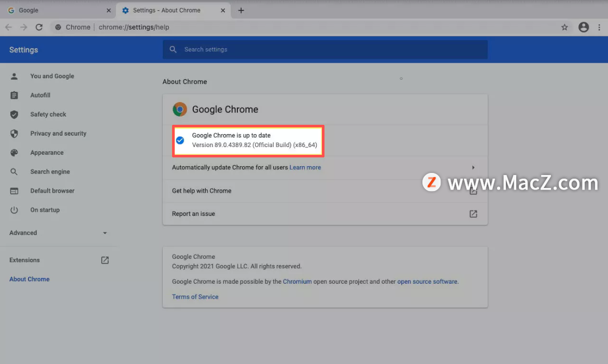This screenshot has height=364, width=608.
Task: Open the Chromium project link
Action: [297, 282]
